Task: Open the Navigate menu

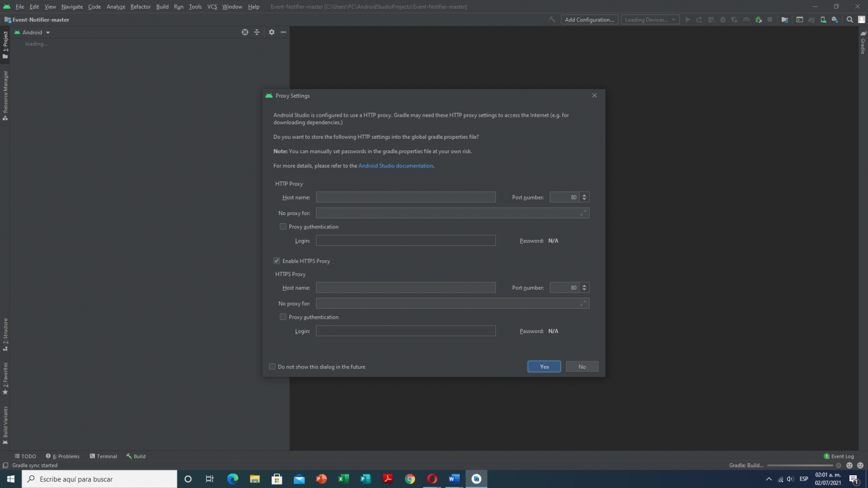Action: (x=72, y=7)
